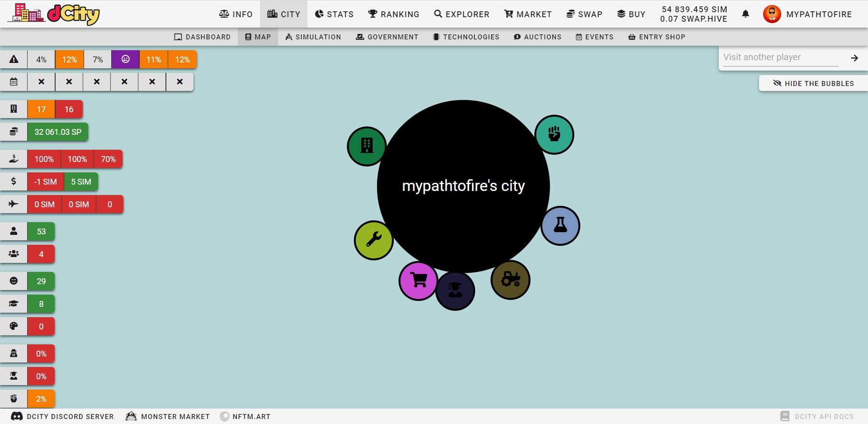Screen dimensions: 868x424
Task: Open the green buildings bubble
Action: pos(367,146)
